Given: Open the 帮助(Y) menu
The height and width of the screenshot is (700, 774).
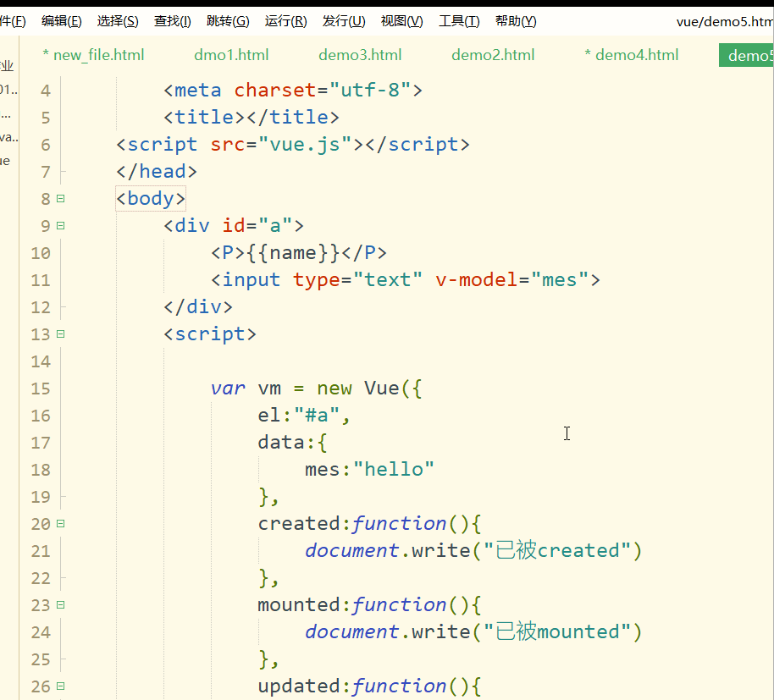Looking at the screenshot, I should (516, 21).
